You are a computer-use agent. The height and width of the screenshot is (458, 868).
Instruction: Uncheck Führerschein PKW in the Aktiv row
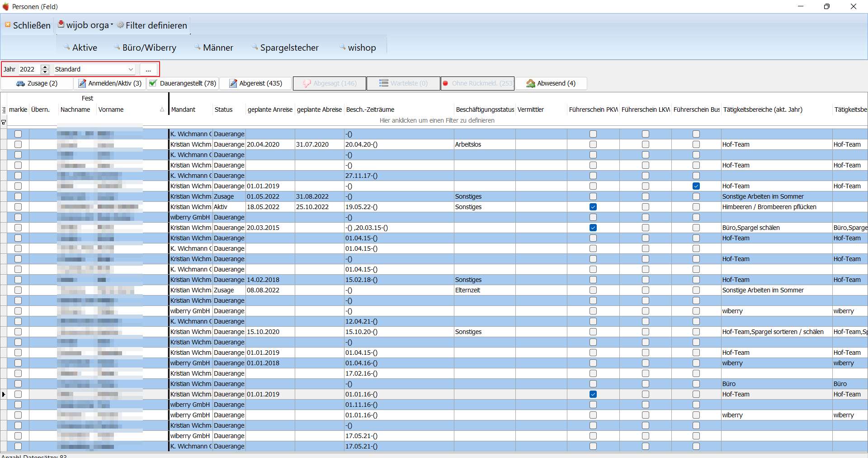point(593,207)
